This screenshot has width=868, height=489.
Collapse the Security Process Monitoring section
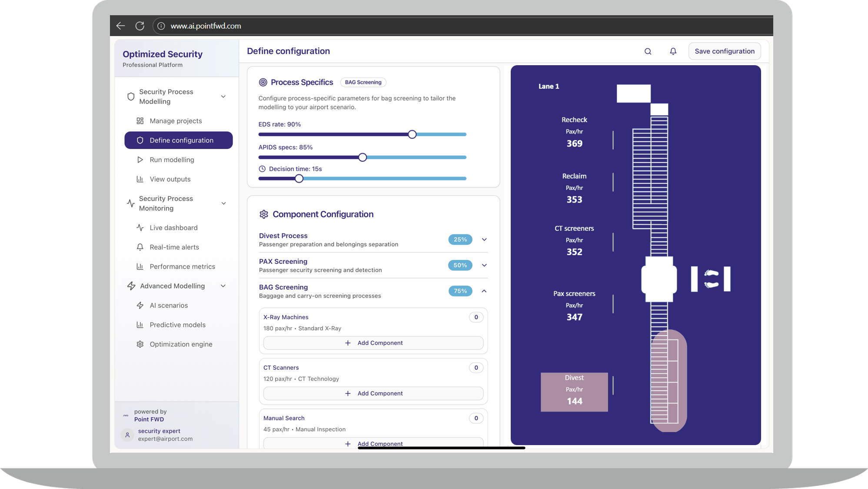pos(223,203)
